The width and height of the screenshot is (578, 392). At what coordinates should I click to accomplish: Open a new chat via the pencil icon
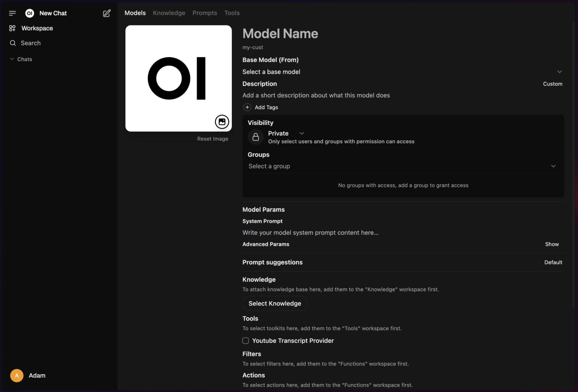(106, 13)
